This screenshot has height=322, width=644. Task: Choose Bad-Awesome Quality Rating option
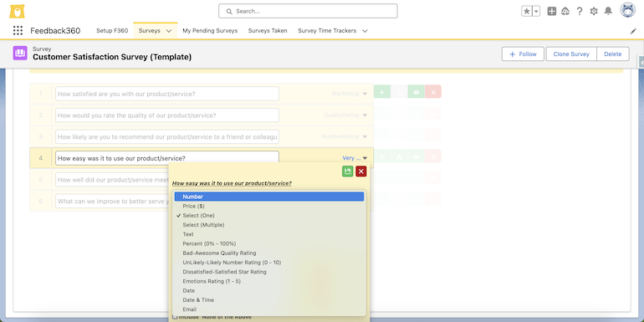(x=269, y=253)
